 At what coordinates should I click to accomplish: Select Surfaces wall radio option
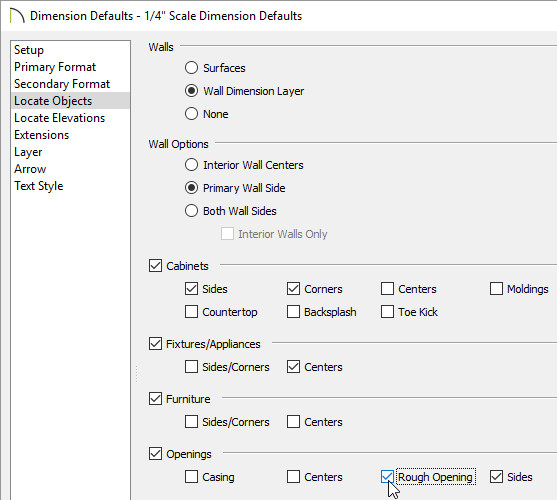point(191,68)
